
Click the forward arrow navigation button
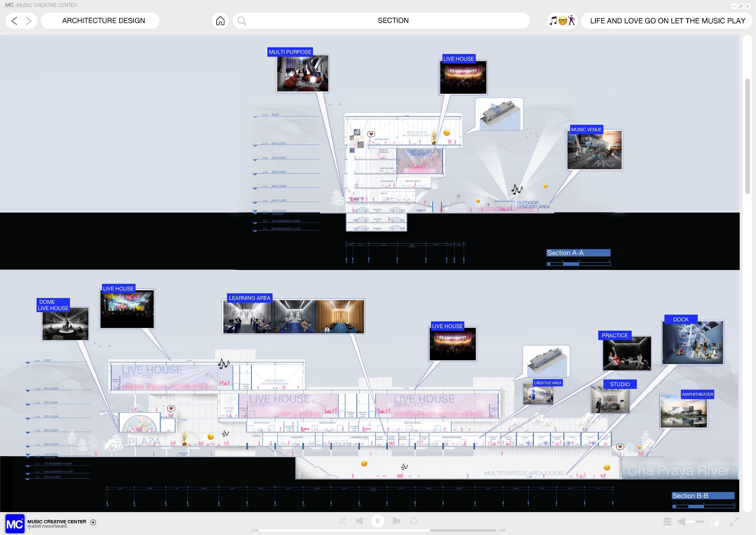coord(29,21)
